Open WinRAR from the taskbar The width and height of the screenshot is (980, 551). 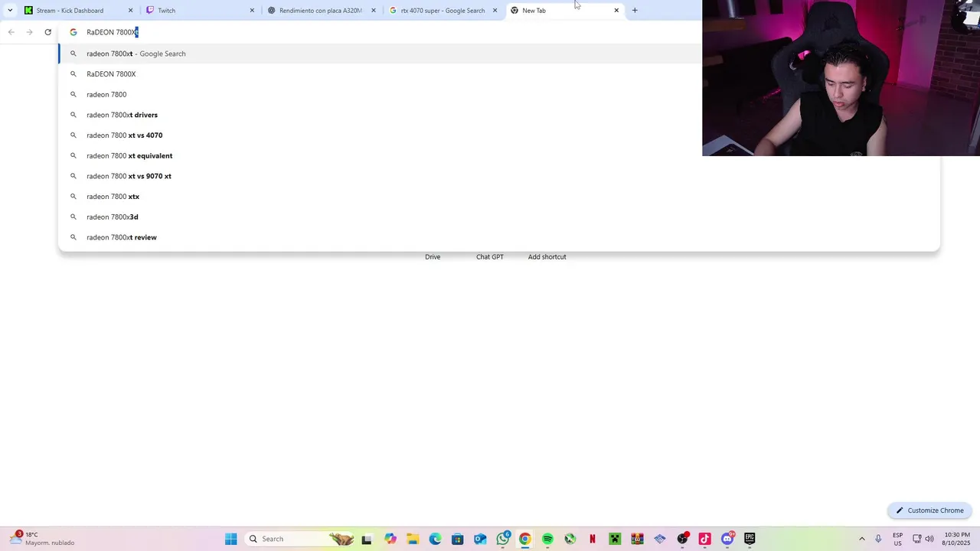point(637,539)
